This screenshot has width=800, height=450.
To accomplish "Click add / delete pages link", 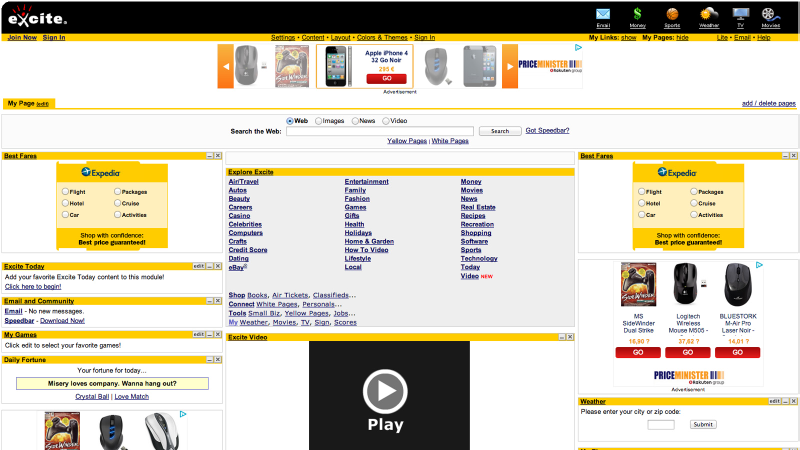I will tap(768, 104).
